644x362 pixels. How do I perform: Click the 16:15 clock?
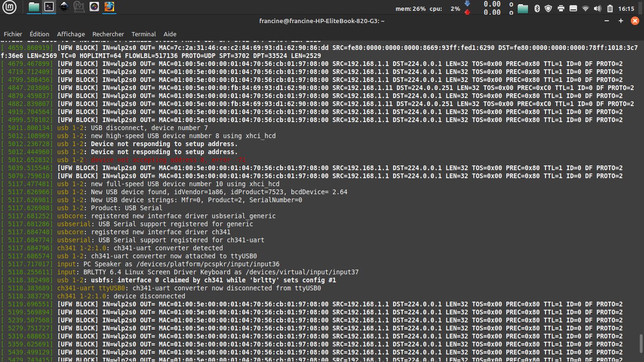[626, 8]
